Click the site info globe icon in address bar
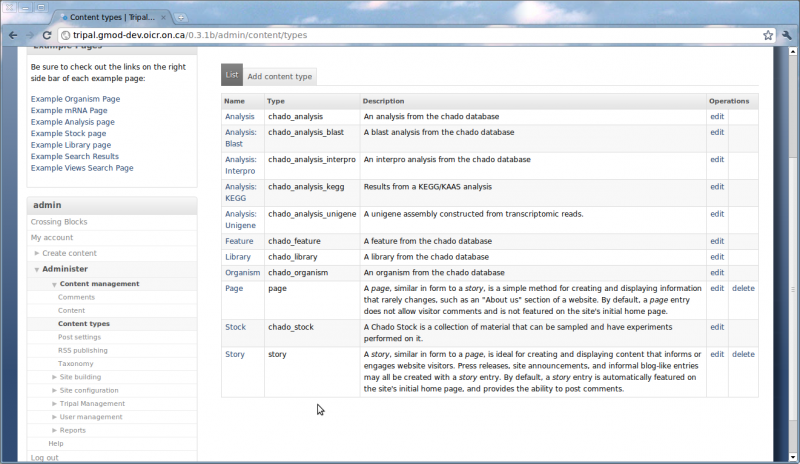Image resolution: width=800 pixels, height=464 pixels. point(65,35)
